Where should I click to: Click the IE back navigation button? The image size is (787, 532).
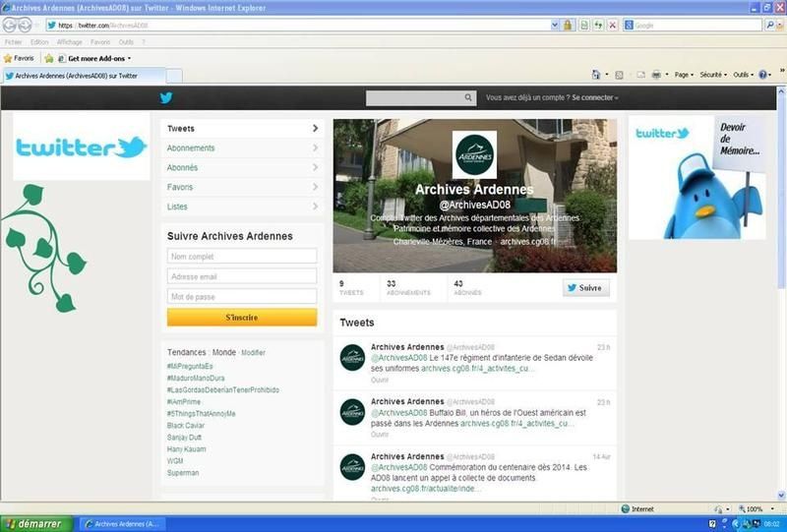pos(11,25)
